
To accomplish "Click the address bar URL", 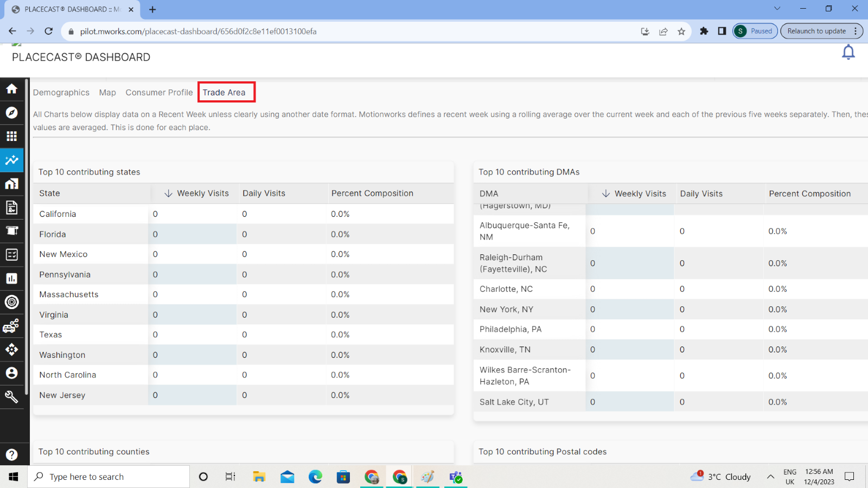I will 199,31.
